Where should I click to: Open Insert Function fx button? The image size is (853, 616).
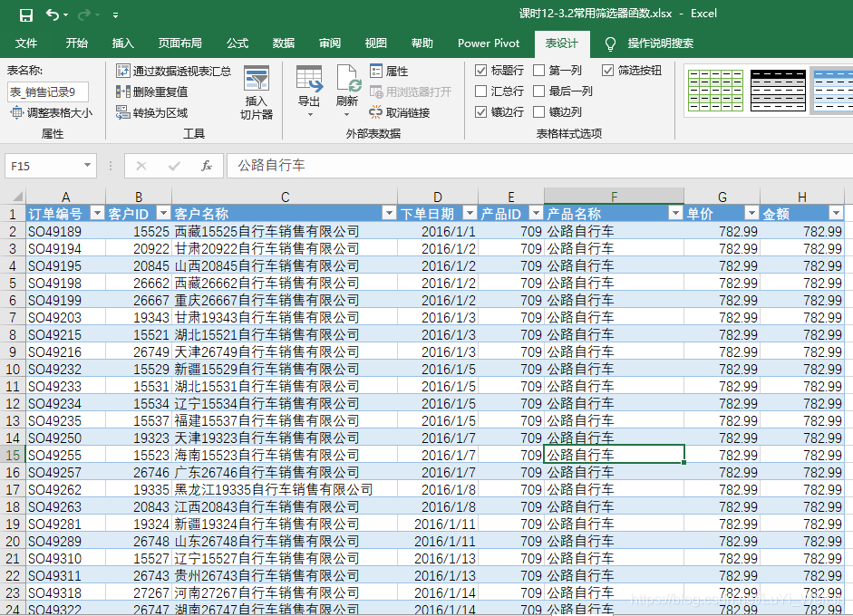pos(207,166)
